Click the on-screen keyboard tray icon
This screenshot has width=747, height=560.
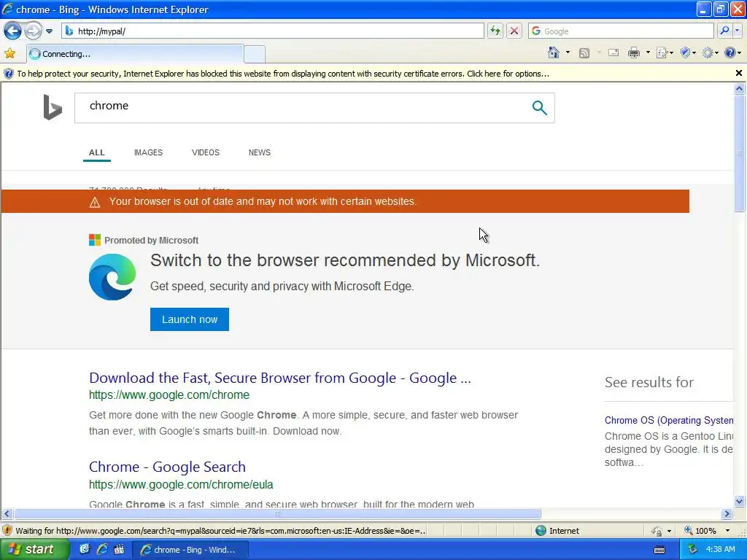point(659,550)
